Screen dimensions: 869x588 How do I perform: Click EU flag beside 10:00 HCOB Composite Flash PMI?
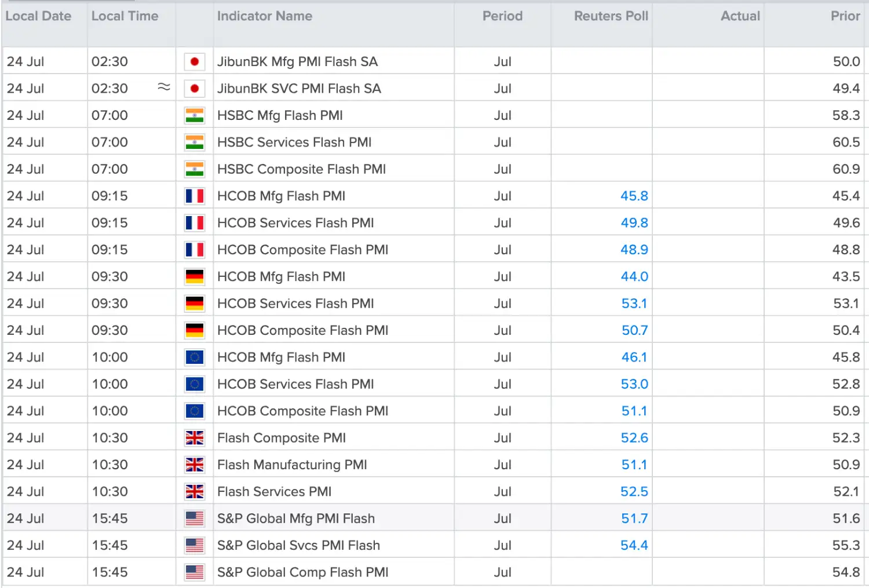195,411
